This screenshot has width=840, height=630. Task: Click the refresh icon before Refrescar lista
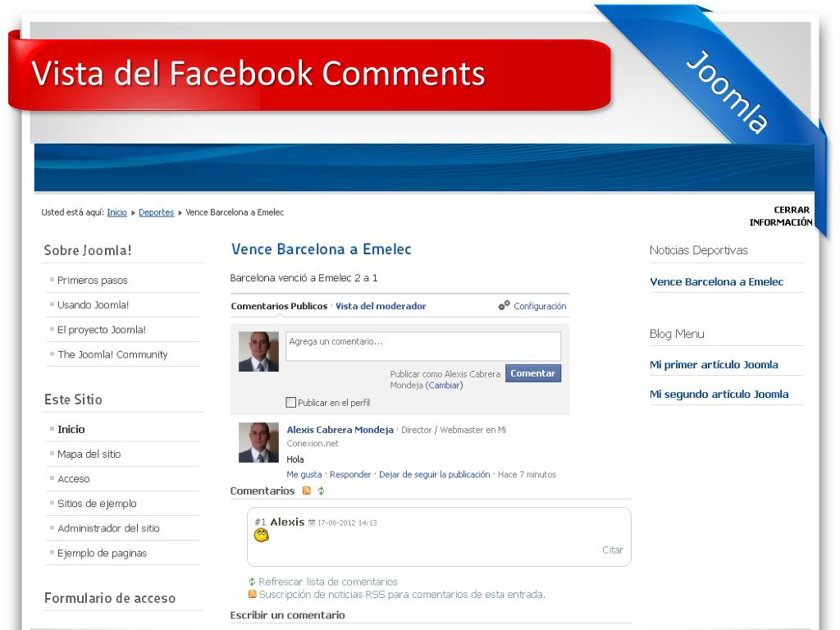click(252, 582)
